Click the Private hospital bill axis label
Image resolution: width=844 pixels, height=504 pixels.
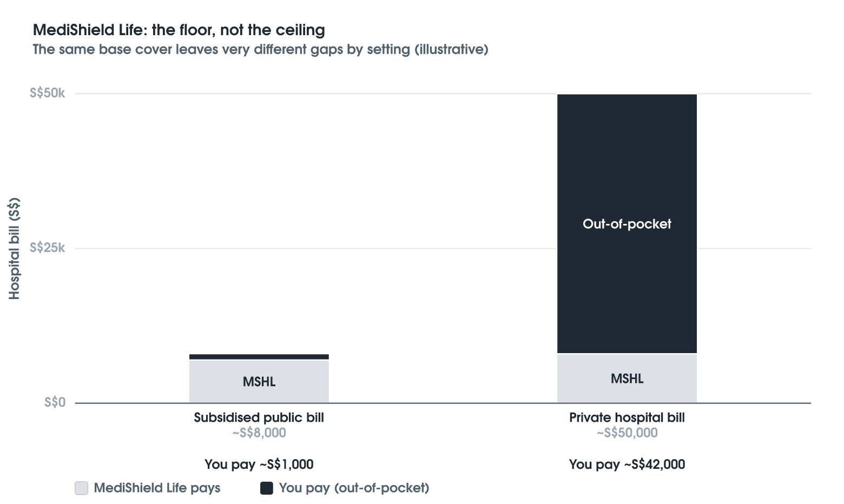pyautogui.click(x=627, y=417)
